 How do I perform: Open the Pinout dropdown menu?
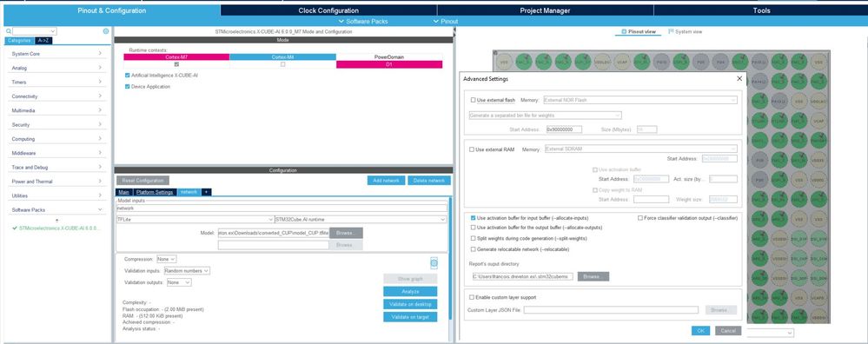tap(446, 22)
